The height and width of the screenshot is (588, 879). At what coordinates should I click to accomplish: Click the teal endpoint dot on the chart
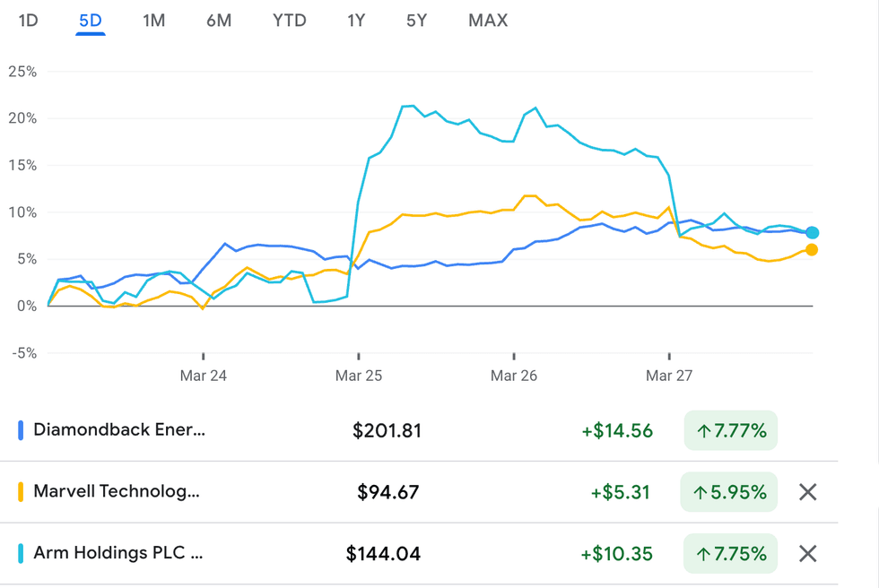813,233
